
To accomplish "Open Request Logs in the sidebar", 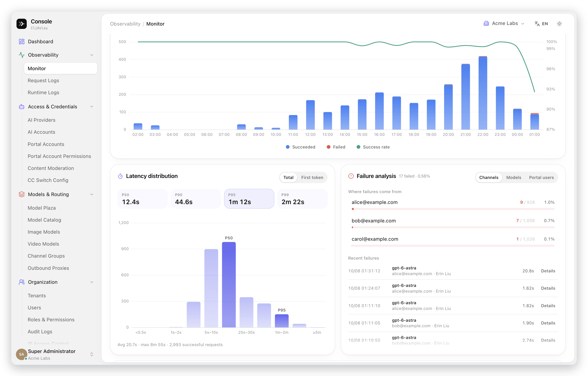I will [43, 80].
